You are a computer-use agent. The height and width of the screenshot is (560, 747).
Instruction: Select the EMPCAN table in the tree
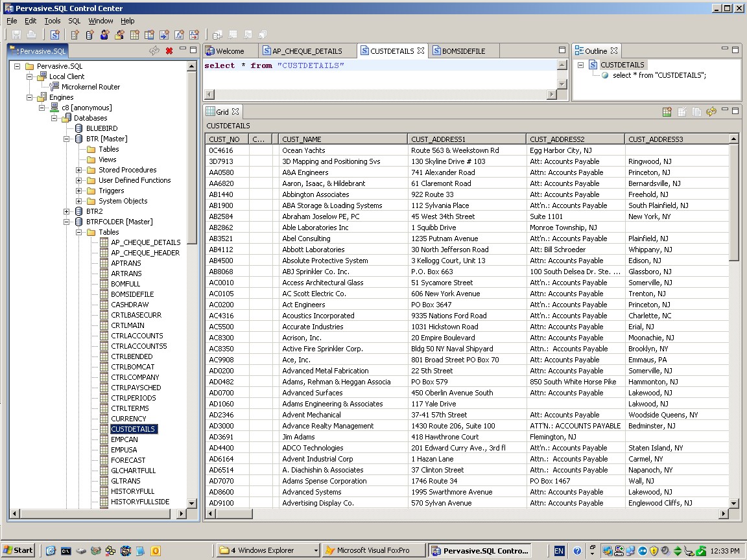tap(124, 439)
